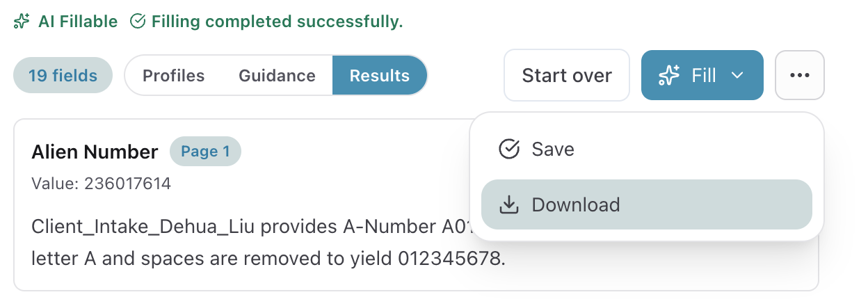Click the AI Fillable label text
Viewport: 868px width, 306px height.
click(78, 22)
